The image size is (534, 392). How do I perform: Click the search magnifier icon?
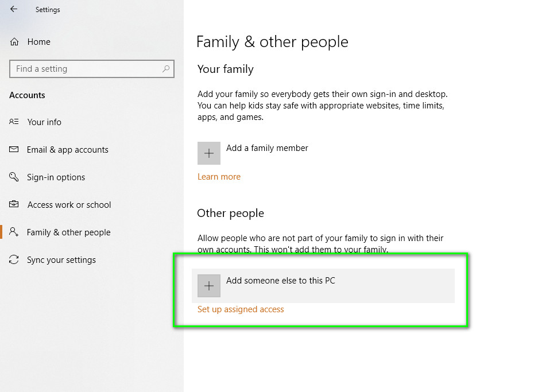pos(166,69)
